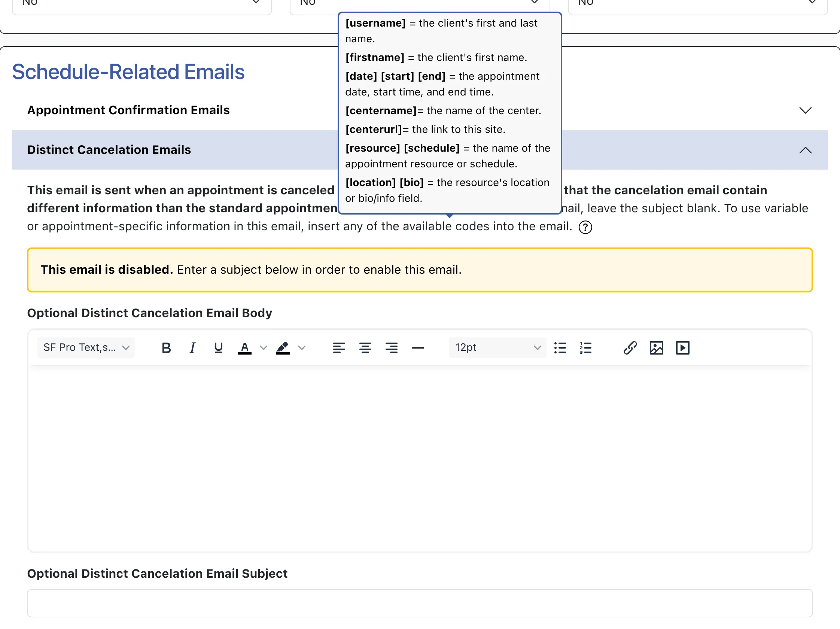The width and height of the screenshot is (840, 629).
Task: Insert a link into the email body
Action: (630, 347)
